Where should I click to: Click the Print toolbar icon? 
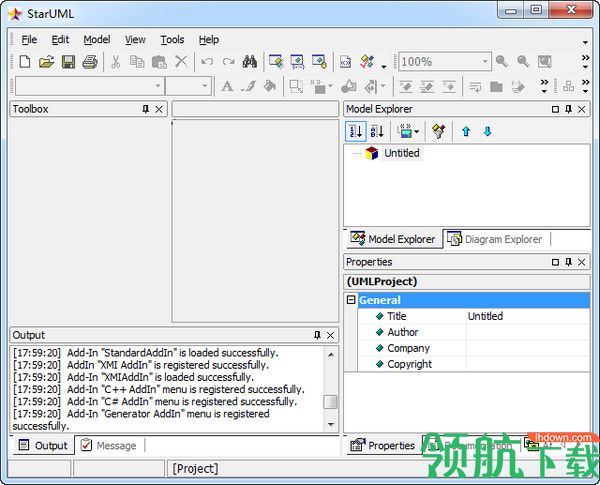click(x=90, y=62)
